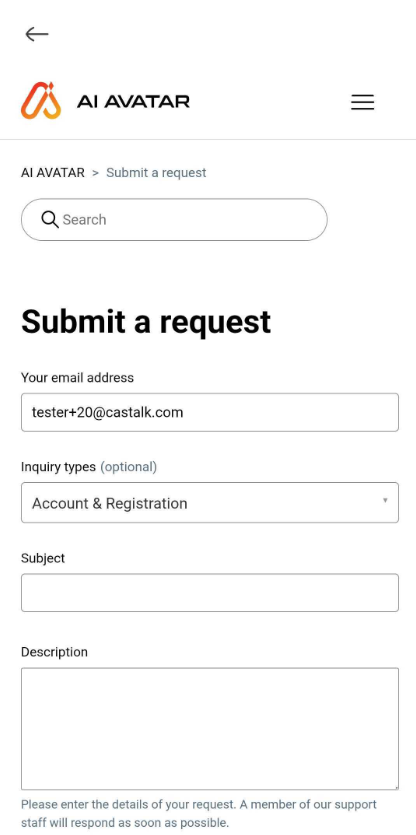Click inside the Description text area
416x835 pixels.
click(x=210, y=728)
